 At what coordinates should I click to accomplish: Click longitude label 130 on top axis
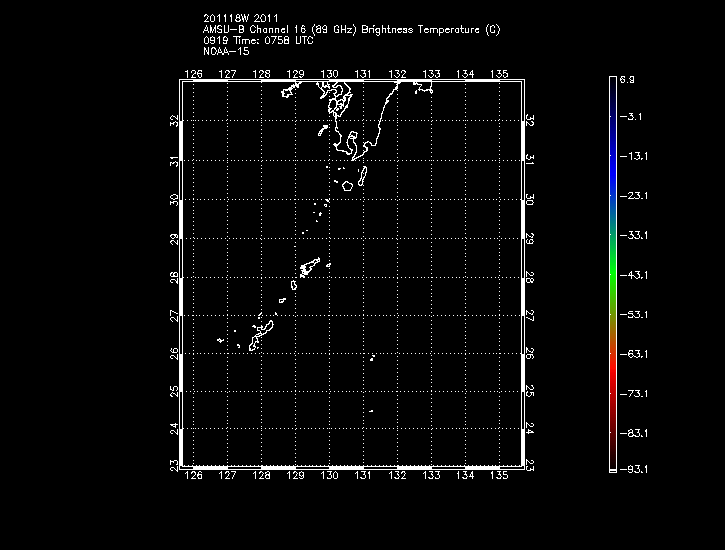(329, 74)
